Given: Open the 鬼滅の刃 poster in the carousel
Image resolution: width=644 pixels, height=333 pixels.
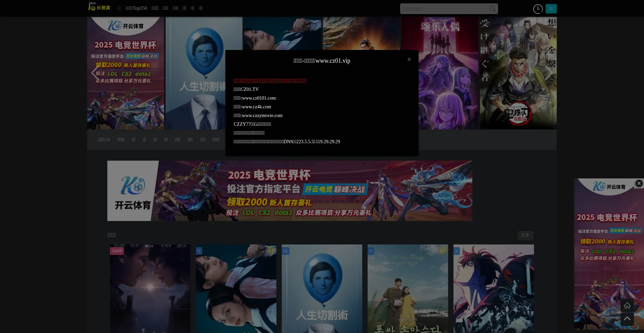Looking at the screenshot, I should [x=518, y=73].
